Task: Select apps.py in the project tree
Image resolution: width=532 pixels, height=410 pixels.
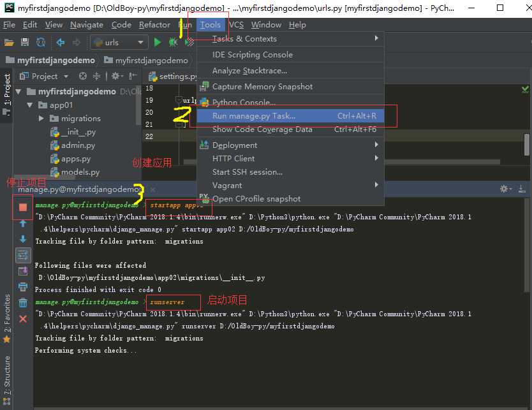Action: click(76, 159)
